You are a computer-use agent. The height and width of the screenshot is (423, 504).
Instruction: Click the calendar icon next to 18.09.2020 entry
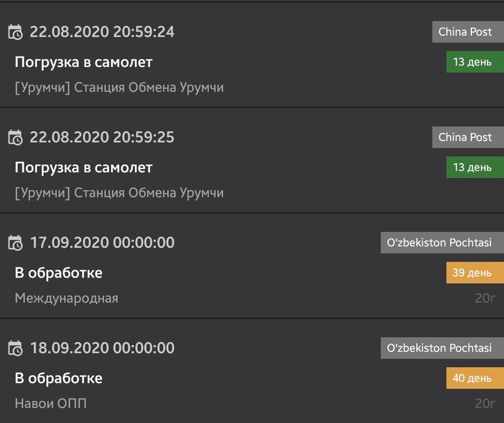16,348
